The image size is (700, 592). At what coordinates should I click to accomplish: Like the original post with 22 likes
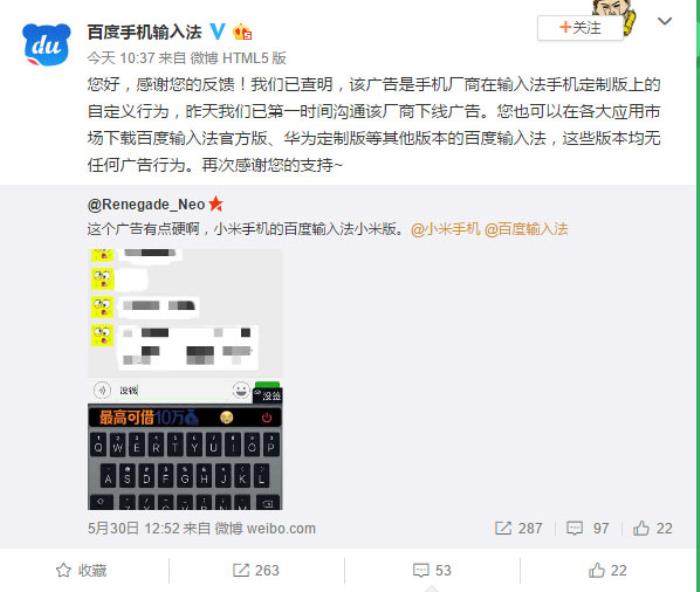(652, 529)
